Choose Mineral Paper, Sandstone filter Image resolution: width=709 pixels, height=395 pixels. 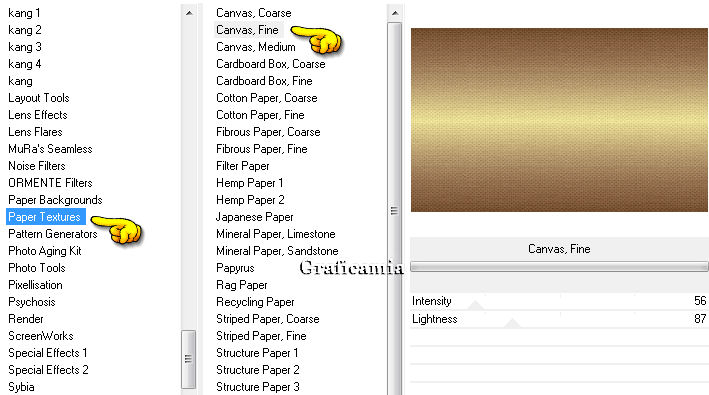click(x=277, y=251)
